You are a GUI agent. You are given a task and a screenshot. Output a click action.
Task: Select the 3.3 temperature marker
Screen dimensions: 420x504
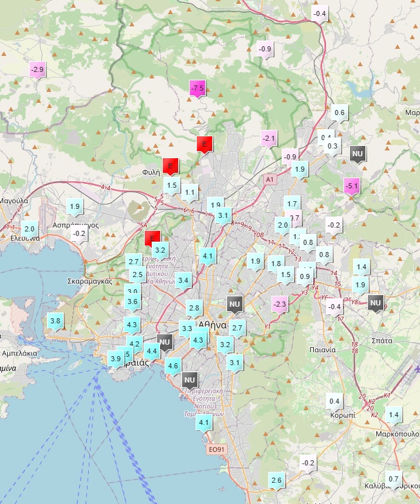tap(187, 329)
